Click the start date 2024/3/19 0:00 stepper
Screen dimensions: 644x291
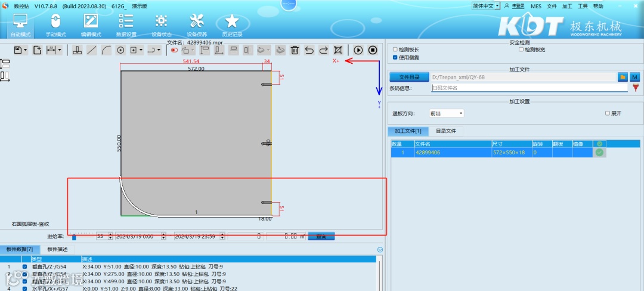pos(165,236)
